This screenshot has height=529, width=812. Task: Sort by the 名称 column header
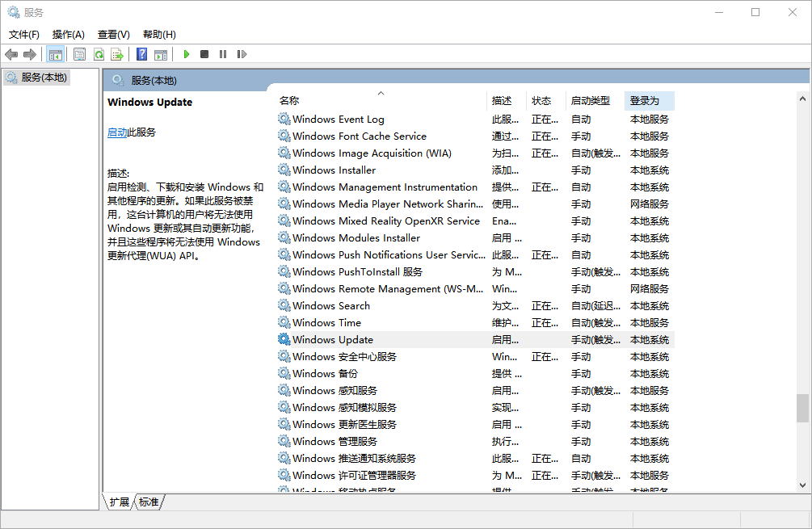point(381,101)
